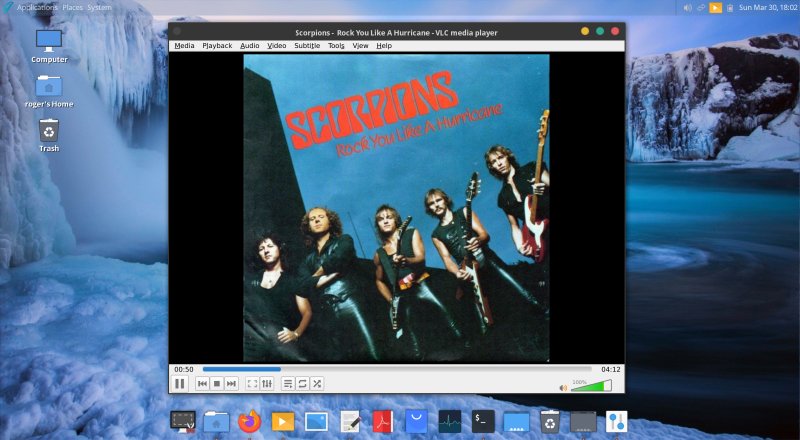Open the gray window dock icon
The height and width of the screenshot is (440, 800).
(x=583, y=422)
